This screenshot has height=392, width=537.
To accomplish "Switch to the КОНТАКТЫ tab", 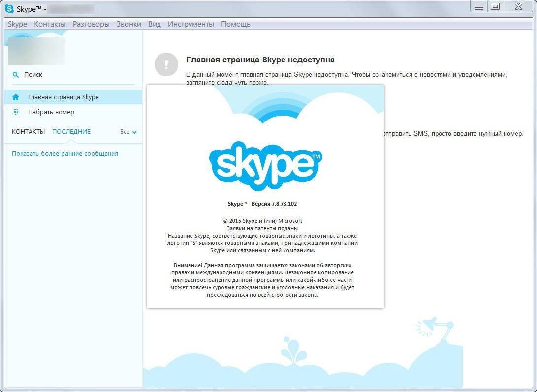I will 28,132.
